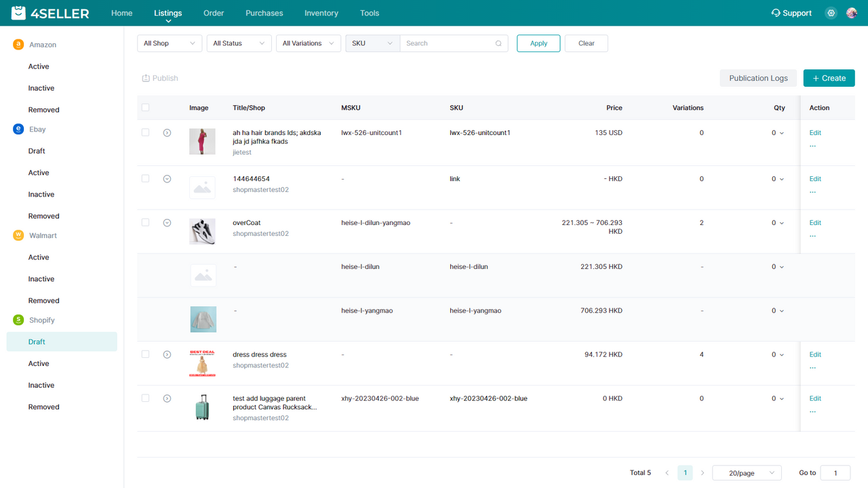Open the Amazon marketplace section in sidebar
This screenshot has width=868, height=488.
(18, 44)
